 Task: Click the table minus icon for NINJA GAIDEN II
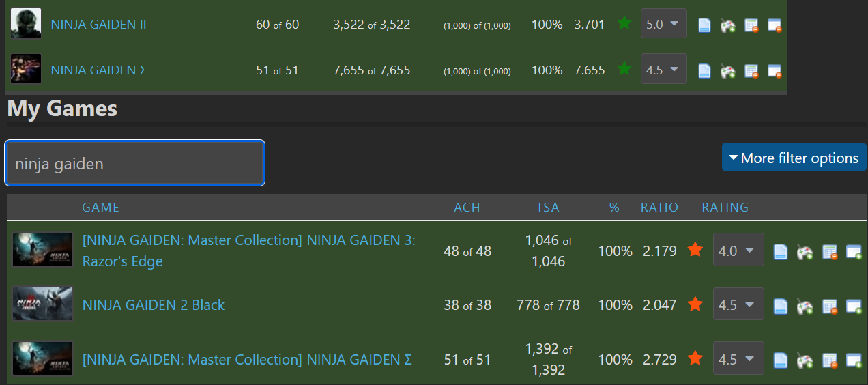751,25
